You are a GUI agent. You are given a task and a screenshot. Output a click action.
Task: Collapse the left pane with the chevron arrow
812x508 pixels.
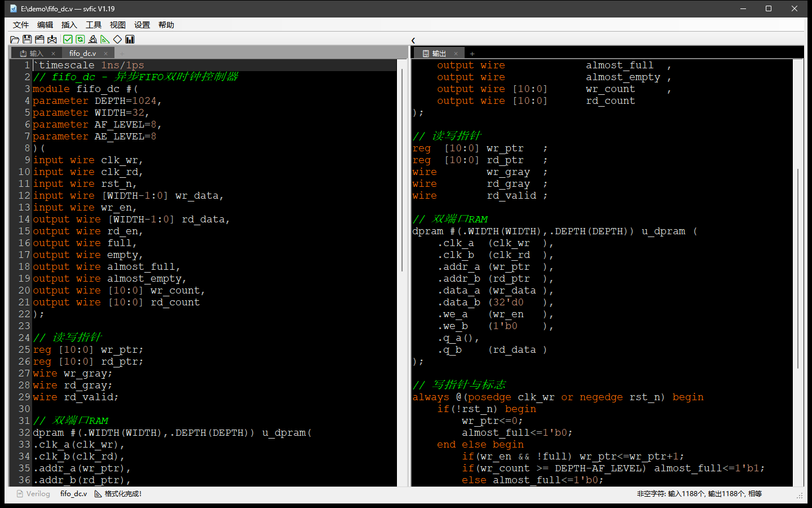point(413,40)
